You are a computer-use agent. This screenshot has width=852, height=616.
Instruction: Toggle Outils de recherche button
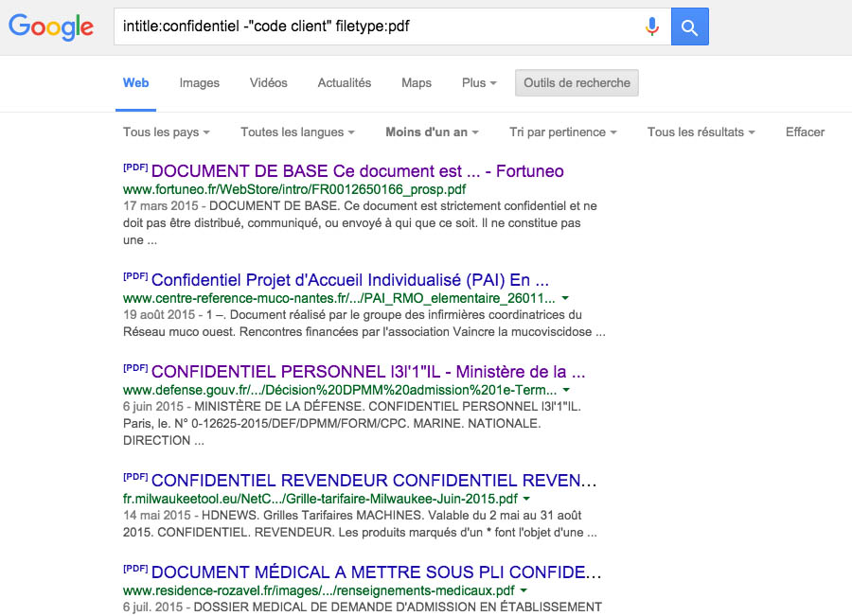[577, 83]
